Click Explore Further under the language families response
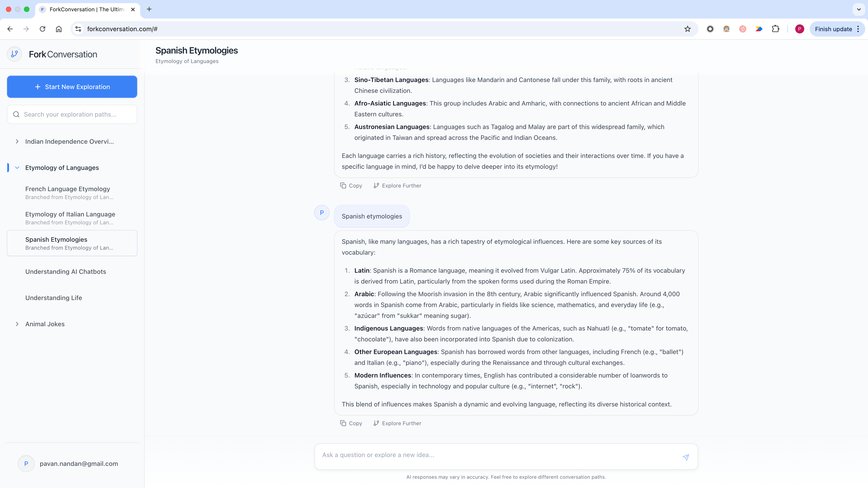This screenshot has height=488, width=868. click(x=397, y=185)
